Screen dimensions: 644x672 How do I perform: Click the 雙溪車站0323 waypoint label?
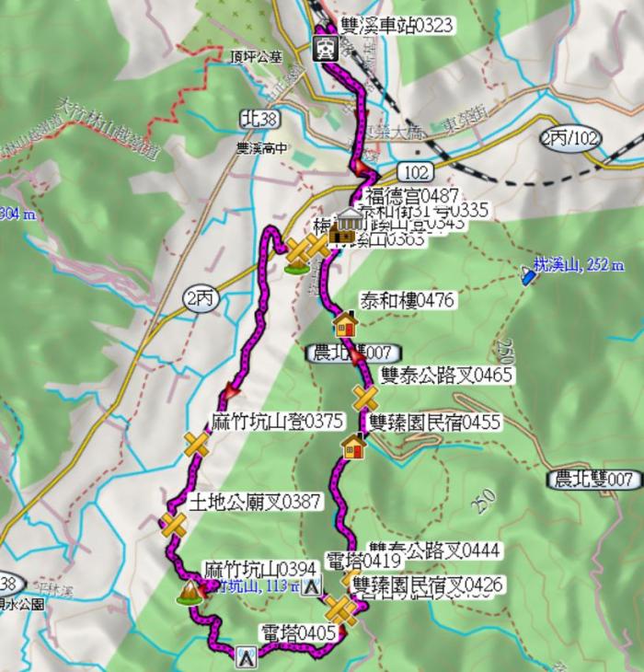click(397, 26)
